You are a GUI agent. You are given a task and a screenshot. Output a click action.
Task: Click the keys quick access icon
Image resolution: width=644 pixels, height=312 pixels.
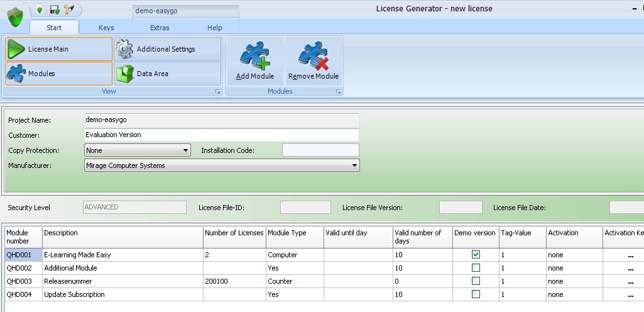pos(69,9)
